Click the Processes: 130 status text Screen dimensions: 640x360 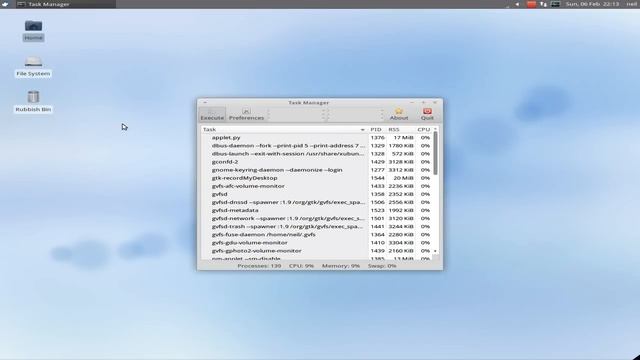coord(259,266)
